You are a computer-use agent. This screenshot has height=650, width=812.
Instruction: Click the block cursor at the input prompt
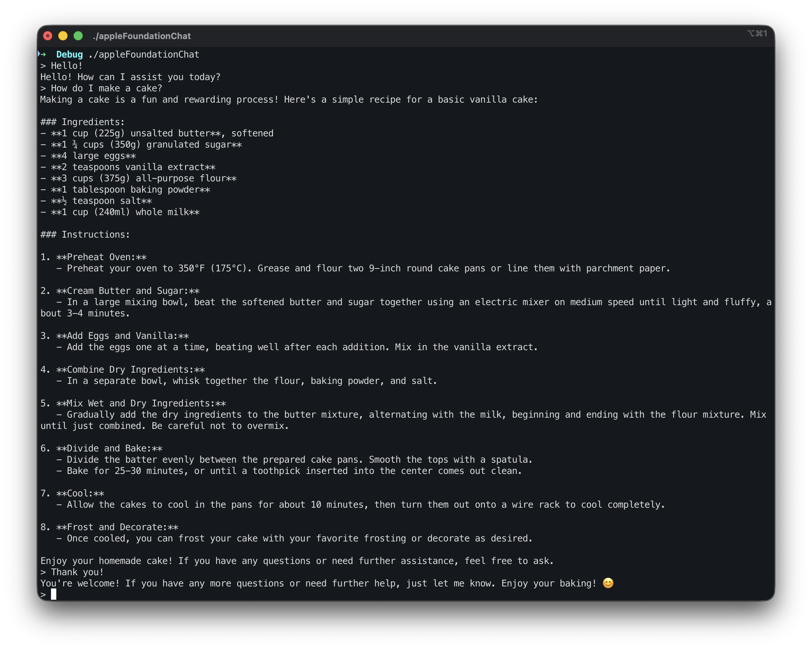click(53, 594)
